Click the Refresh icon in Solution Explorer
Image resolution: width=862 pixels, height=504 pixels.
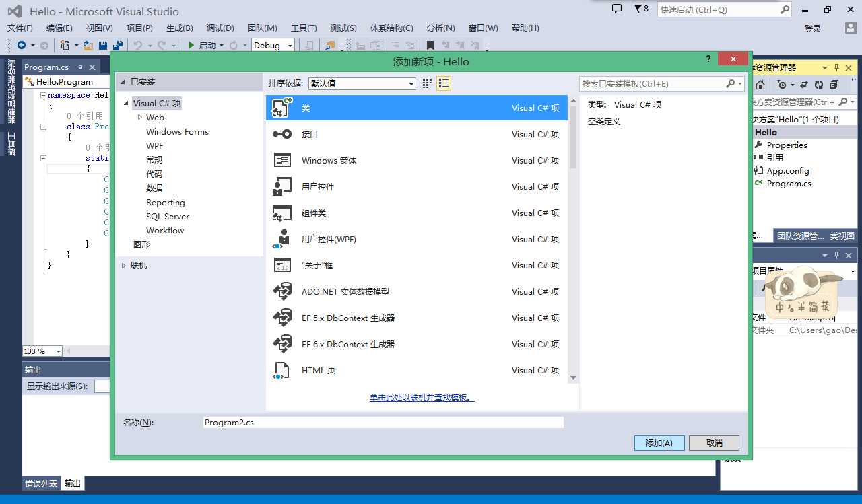click(819, 85)
